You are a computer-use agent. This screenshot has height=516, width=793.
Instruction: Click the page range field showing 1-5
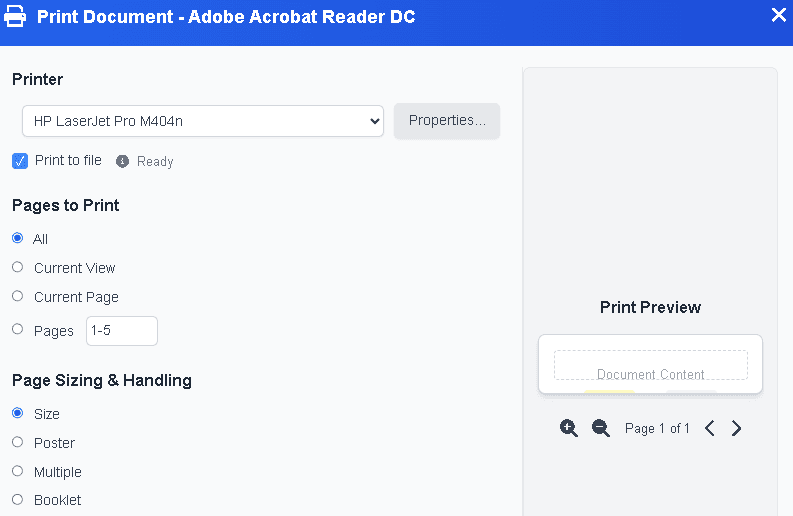[122, 331]
